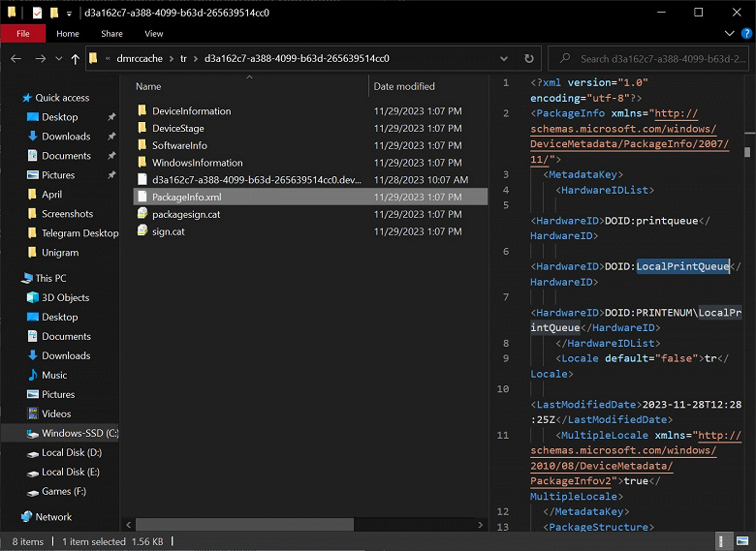
Task: Open the DeviceInformation folder
Action: pos(191,111)
